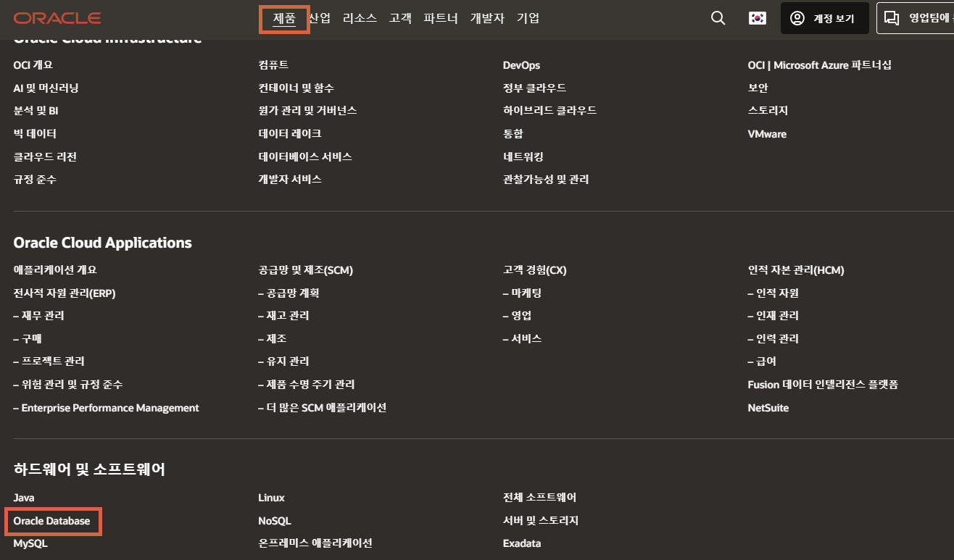Click VMware link
This screenshot has width=954, height=560.
pyautogui.click(x=767, y=134)
